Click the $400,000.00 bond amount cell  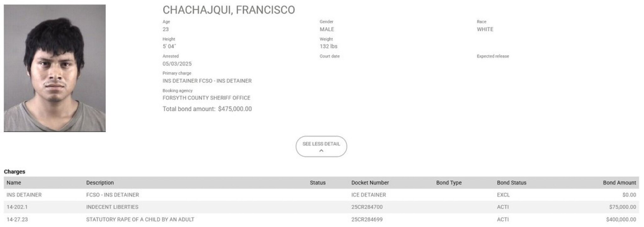621,219
